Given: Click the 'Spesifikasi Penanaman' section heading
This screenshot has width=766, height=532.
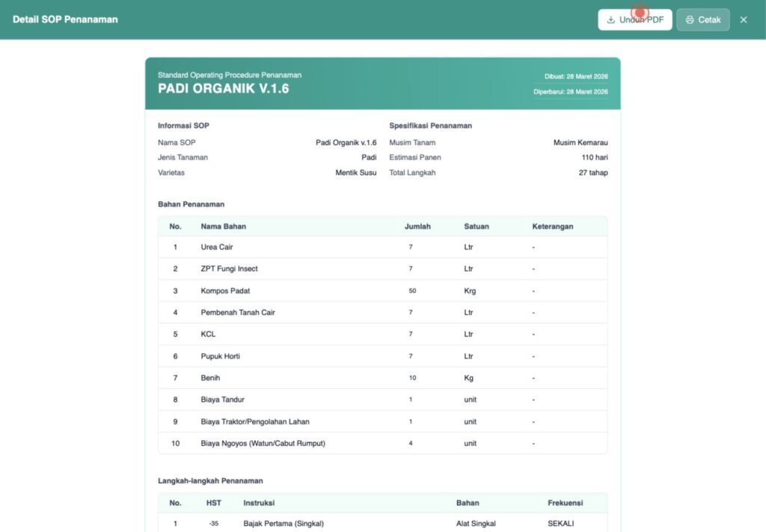Looking at the screenshot, I should click(x=430, y=126).
